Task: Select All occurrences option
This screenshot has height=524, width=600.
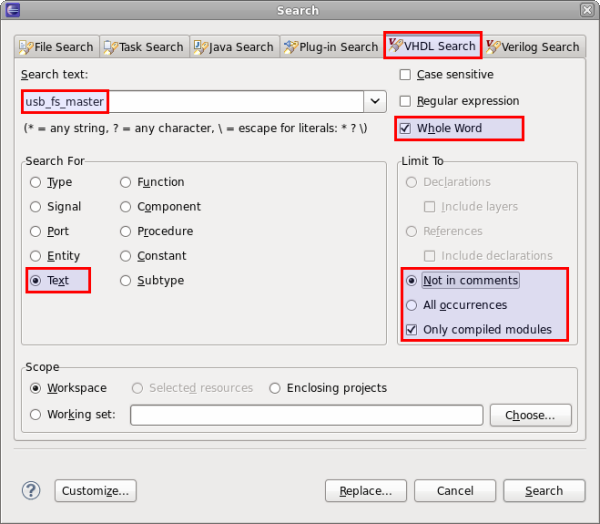Action: [x=411, y=305]
